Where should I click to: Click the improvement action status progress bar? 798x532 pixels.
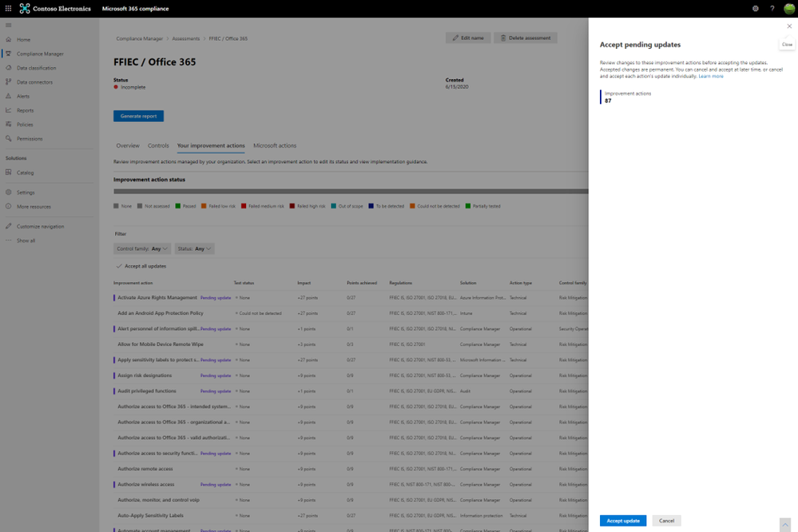pos(351,192)
